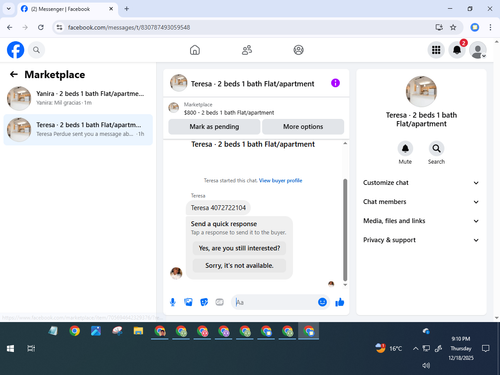Go back in Chrome browser
This screenshot has width=500, height=375.
(x=10, y=27)
